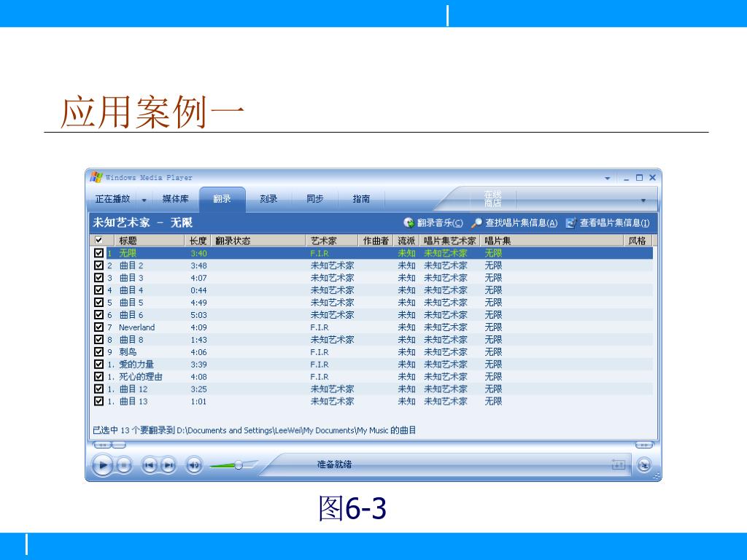
Task: Uncheck the 曲目 13 checkbox
Action: pos(98,402)
